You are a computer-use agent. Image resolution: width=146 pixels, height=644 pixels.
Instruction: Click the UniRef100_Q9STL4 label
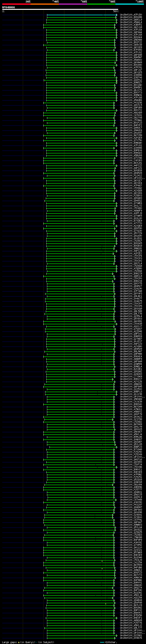click(x=131, y=263)
